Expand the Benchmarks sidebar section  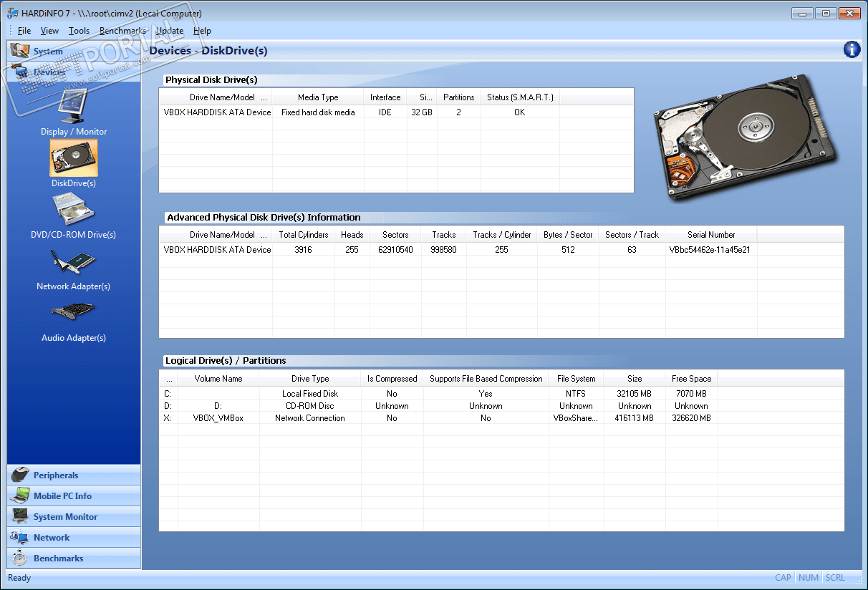[x=74, y=558]
